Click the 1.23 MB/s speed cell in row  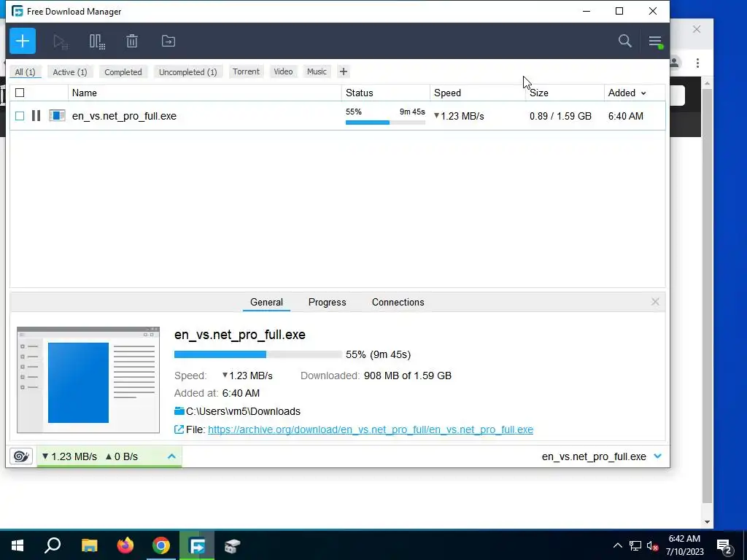(x=459, y=116)
